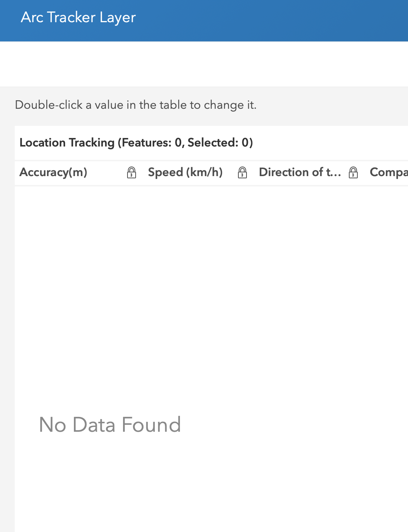Viewport: 408px width, 532px height.
Task: Click the padlock icon next to Speed (km/h)
Action: click(243, 172)
